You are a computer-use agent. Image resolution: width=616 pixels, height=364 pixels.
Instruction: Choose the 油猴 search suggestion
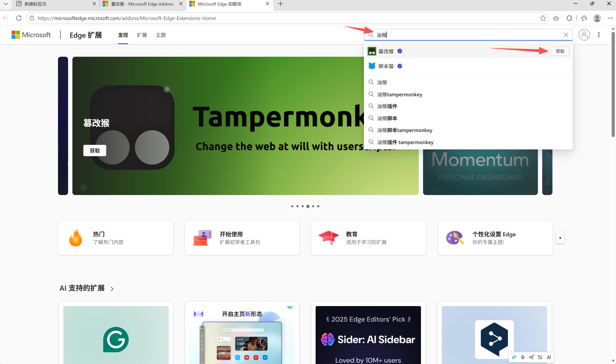coord(468,82)
